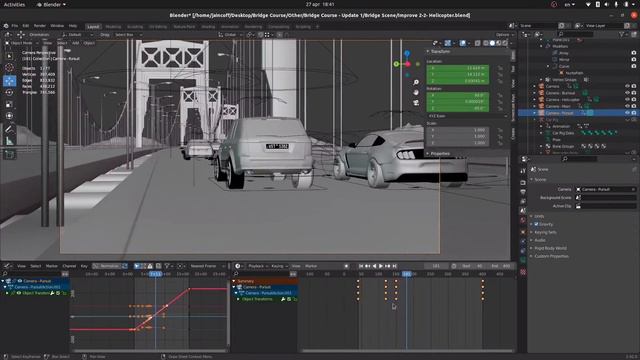Open the Window menu
The image size is (640, 360).
coord(57,26)
